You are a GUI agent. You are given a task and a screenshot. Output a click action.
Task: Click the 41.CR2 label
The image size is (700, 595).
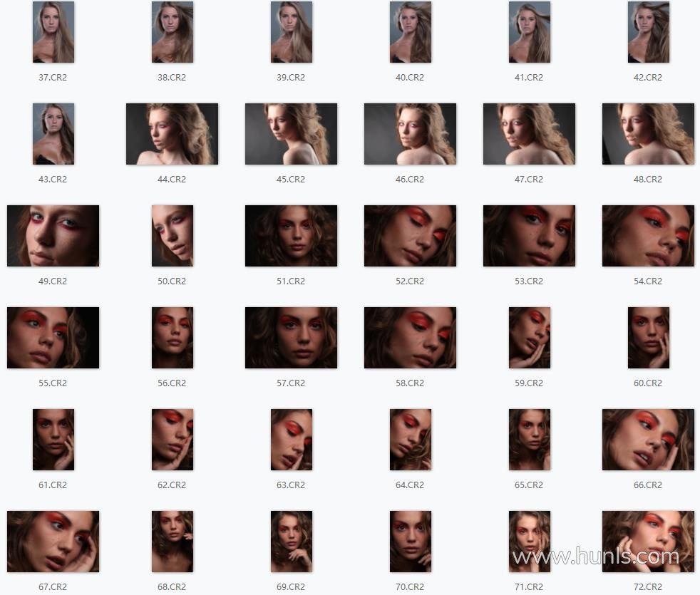529,77
